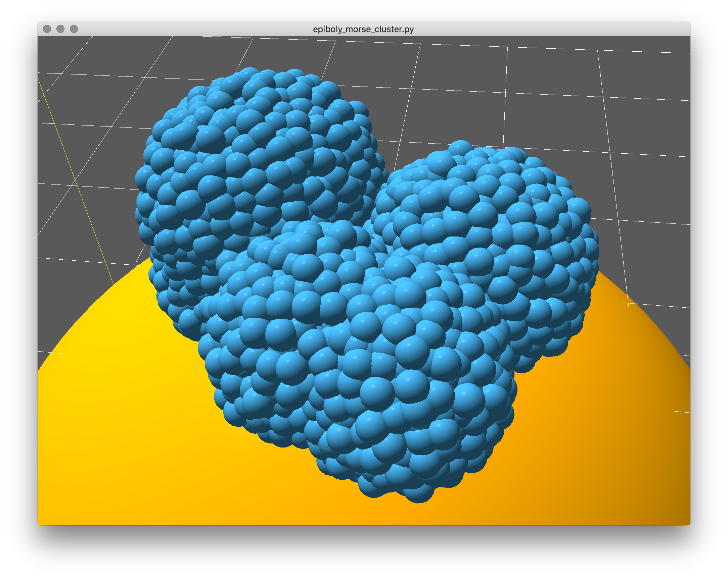
Task: Click the middle gray minimize circle
Action: [x=60, y=29]
